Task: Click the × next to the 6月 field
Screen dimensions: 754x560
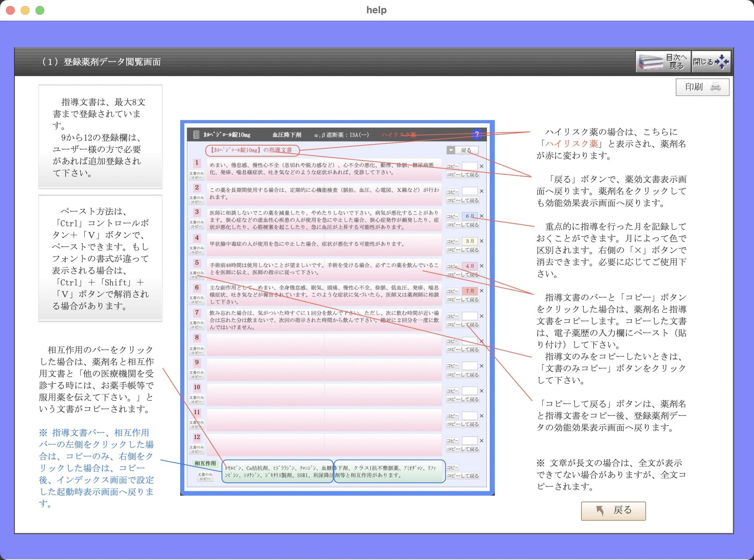Action: [x=481, y=216]
